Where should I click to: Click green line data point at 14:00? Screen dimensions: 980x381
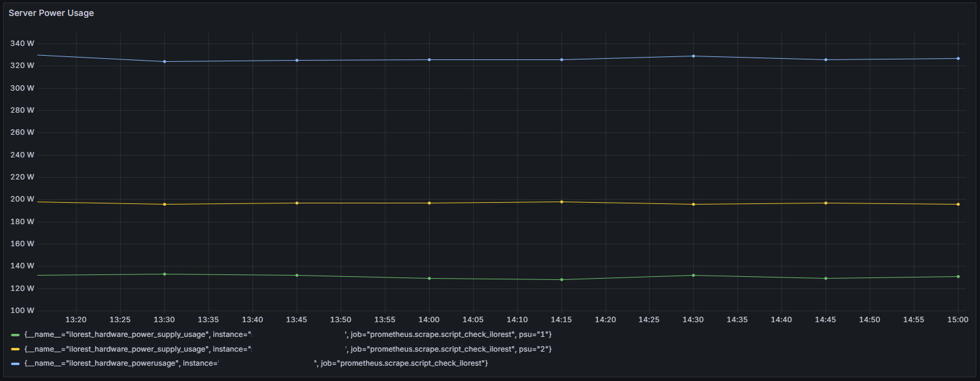429,279
